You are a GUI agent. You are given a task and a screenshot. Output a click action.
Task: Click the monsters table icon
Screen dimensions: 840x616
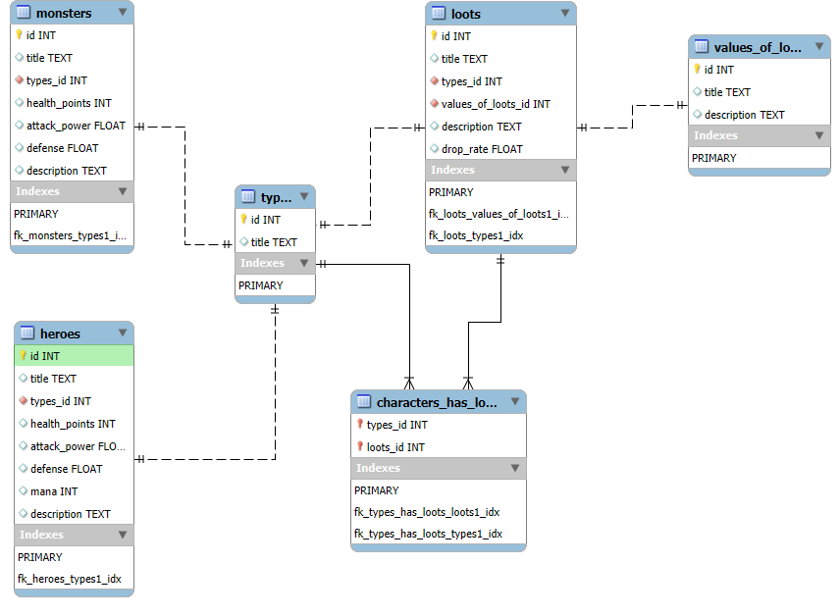24,13
